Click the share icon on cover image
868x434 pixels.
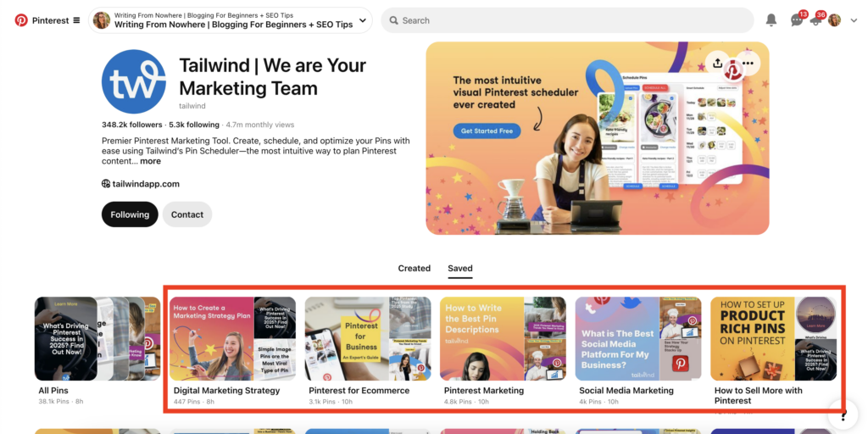(x=718, y=64)
